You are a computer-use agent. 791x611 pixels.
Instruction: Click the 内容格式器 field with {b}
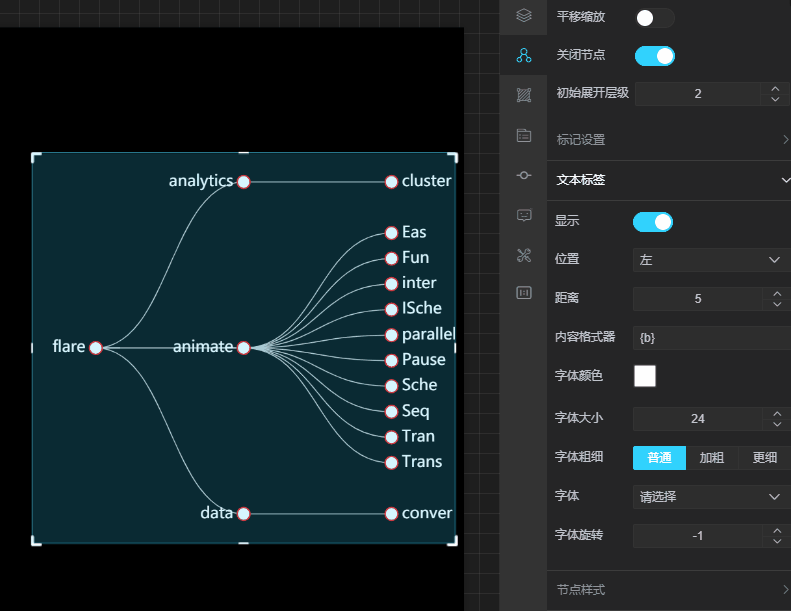(x=712, y=338)
